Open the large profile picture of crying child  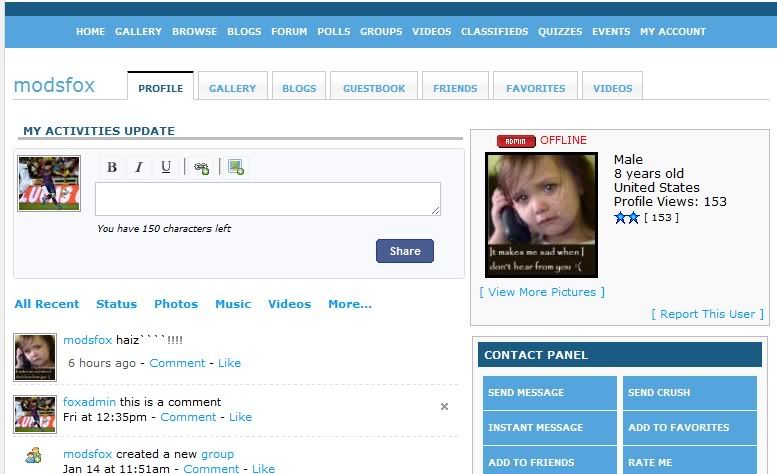pyautogui.click(x=542, y=215)
